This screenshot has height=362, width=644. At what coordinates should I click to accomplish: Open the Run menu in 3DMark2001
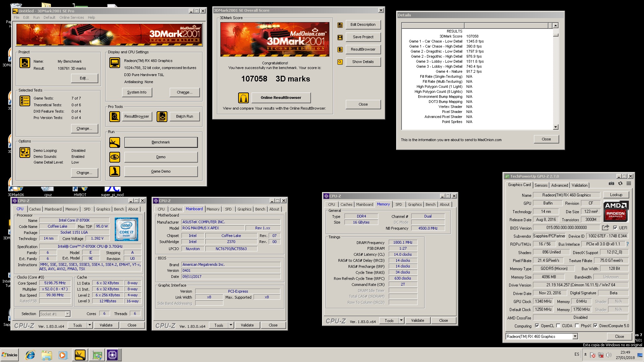(36, 17)
